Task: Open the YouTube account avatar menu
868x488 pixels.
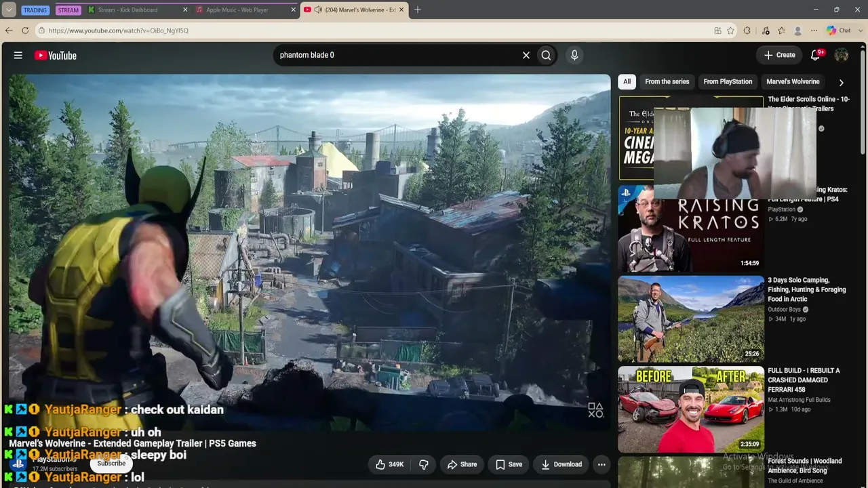Action: tap(842, 56)
